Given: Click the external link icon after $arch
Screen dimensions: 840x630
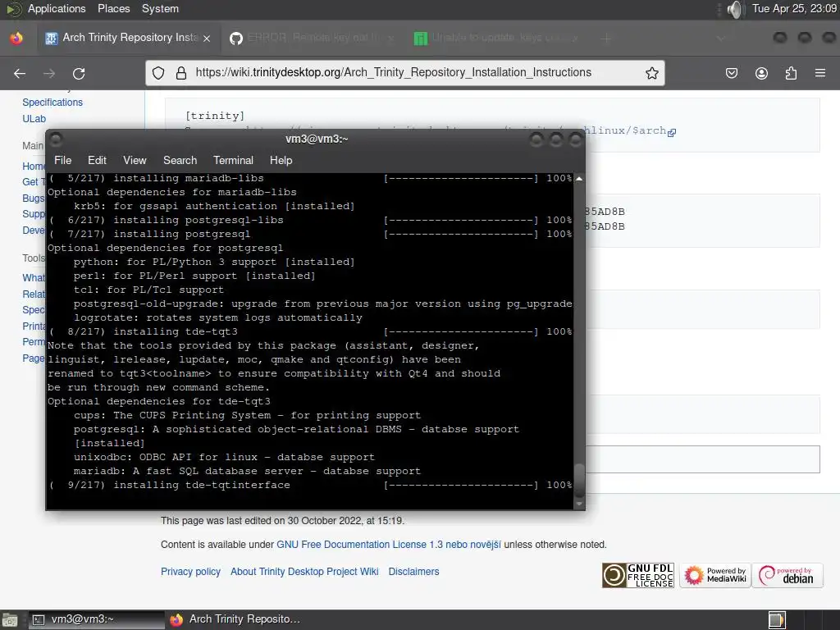Looking at the screenshot, I should [x=672, y=132].
